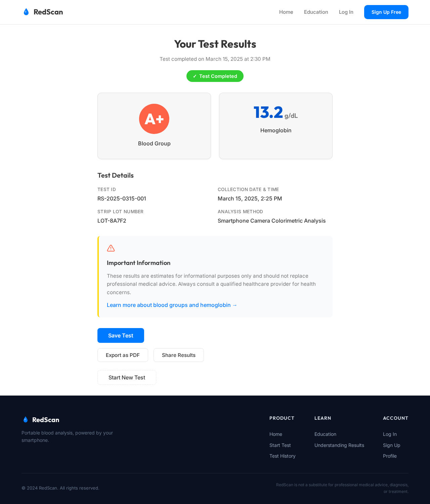The width and height of the screenshot is (430, 504).
Task: Open the Home nav item
Action: tap(286, 12)
